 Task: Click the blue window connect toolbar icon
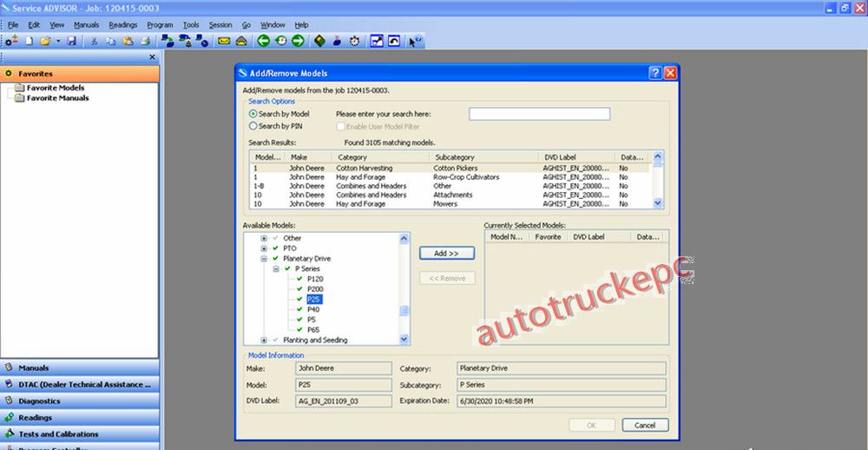click(x=377, y=41)
